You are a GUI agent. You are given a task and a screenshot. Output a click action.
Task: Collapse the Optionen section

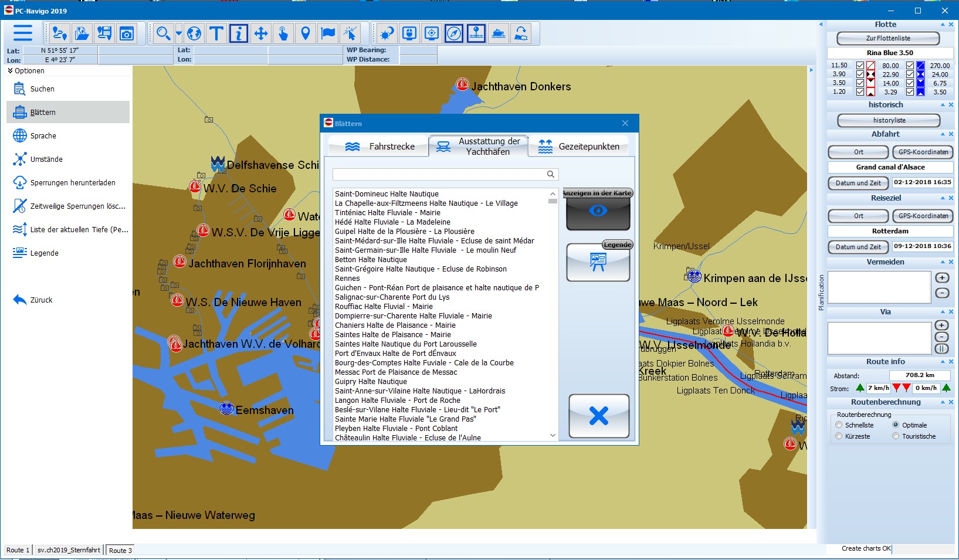(11, 71)
